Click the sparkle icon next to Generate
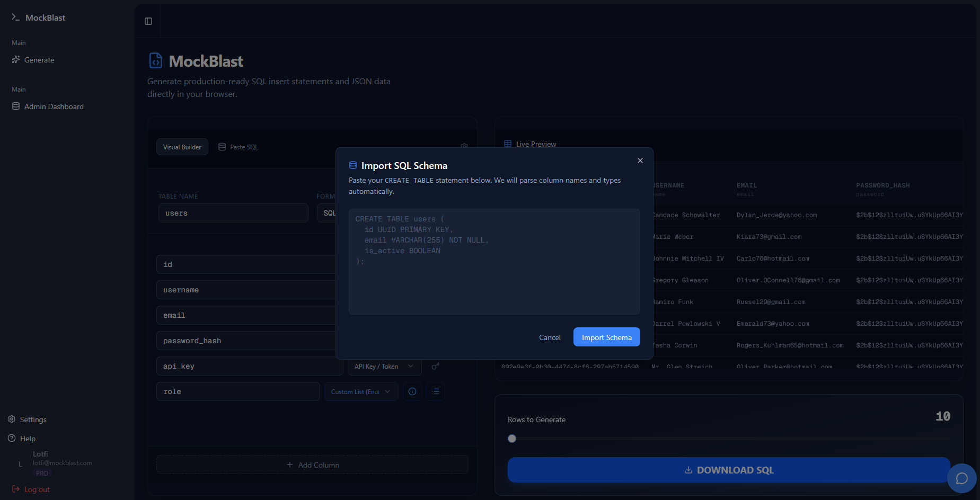 click(16, 60)
